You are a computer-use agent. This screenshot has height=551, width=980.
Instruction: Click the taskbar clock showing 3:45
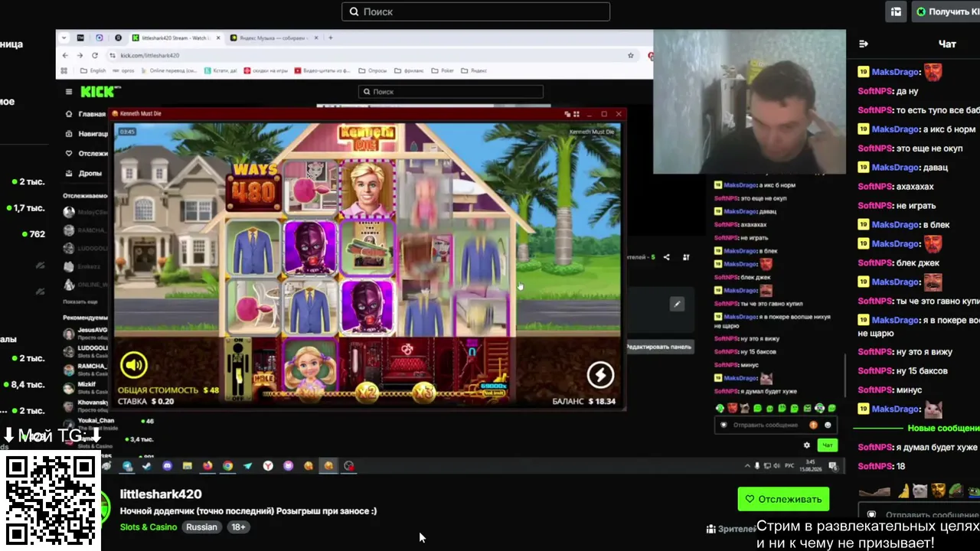[810, 466]
